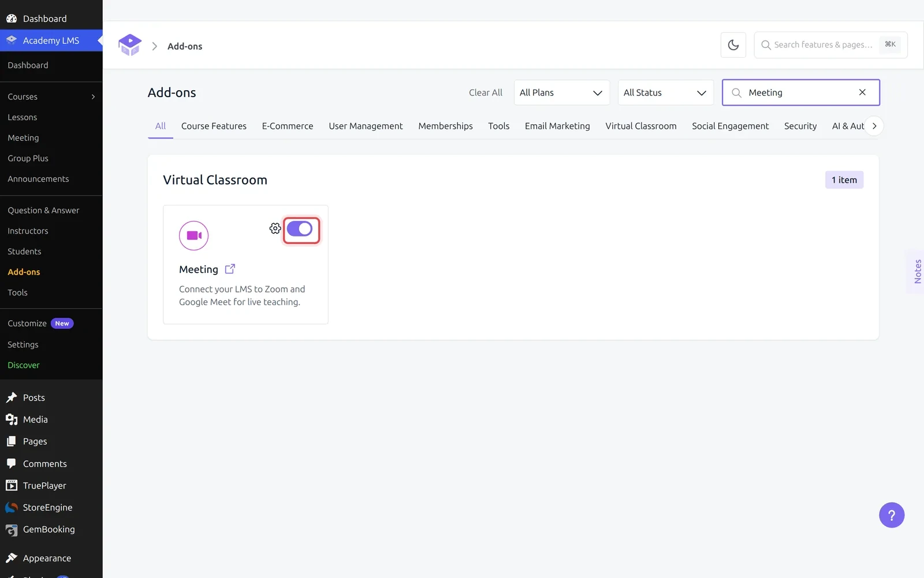Image resolution: width=924 pixels, height=578 pixels.
Task: Select the Course Features tab
Action: [214, 126]
